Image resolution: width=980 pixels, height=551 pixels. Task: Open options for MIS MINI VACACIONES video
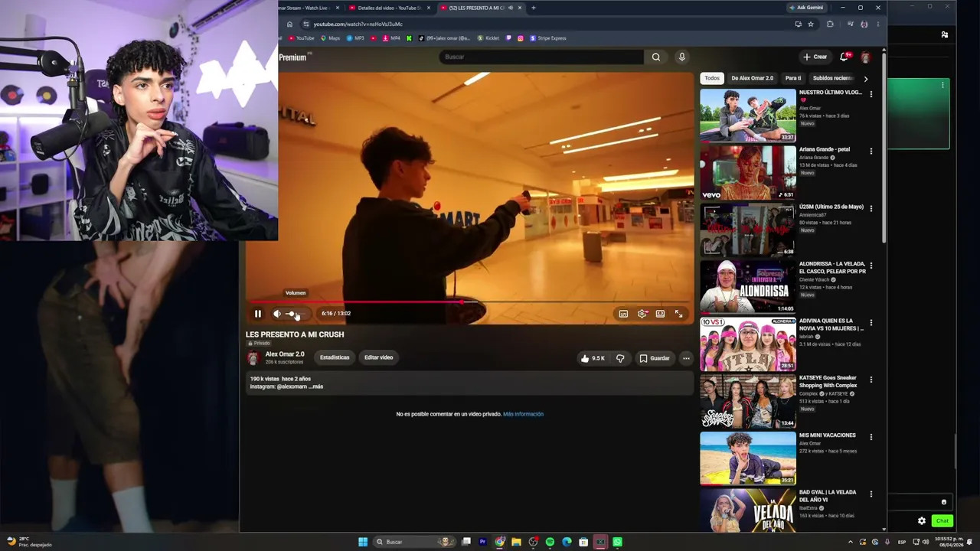coord(871,437)
